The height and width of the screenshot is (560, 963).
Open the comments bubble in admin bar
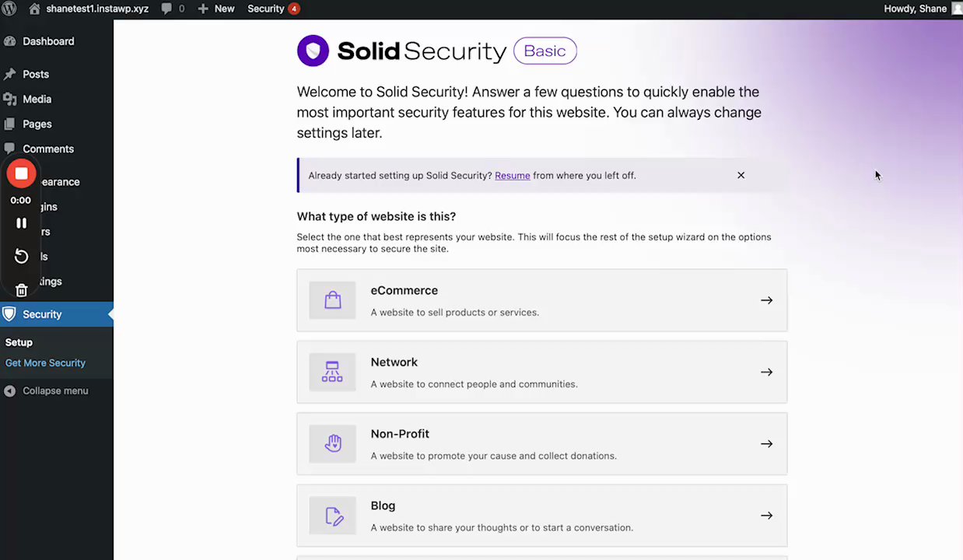tap(173, 9)
